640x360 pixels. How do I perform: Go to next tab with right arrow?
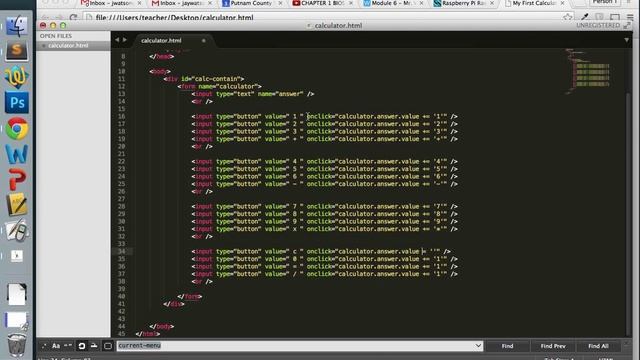(124, 40)
